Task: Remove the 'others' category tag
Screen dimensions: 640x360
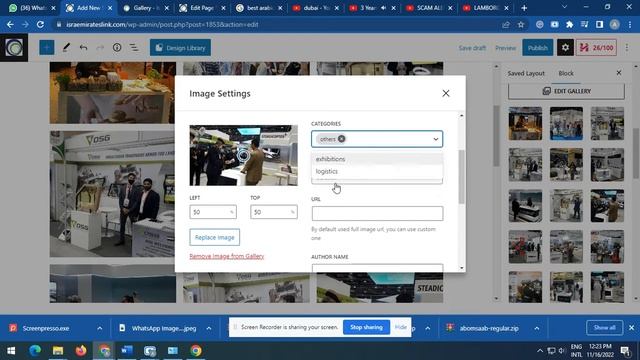Action: pyautogui.click(x=341, y=139)
